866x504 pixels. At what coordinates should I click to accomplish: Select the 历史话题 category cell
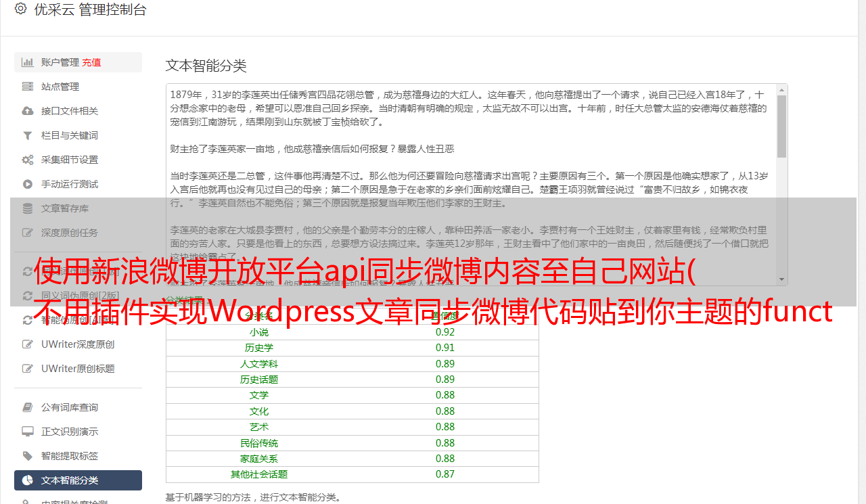[259, 380]
